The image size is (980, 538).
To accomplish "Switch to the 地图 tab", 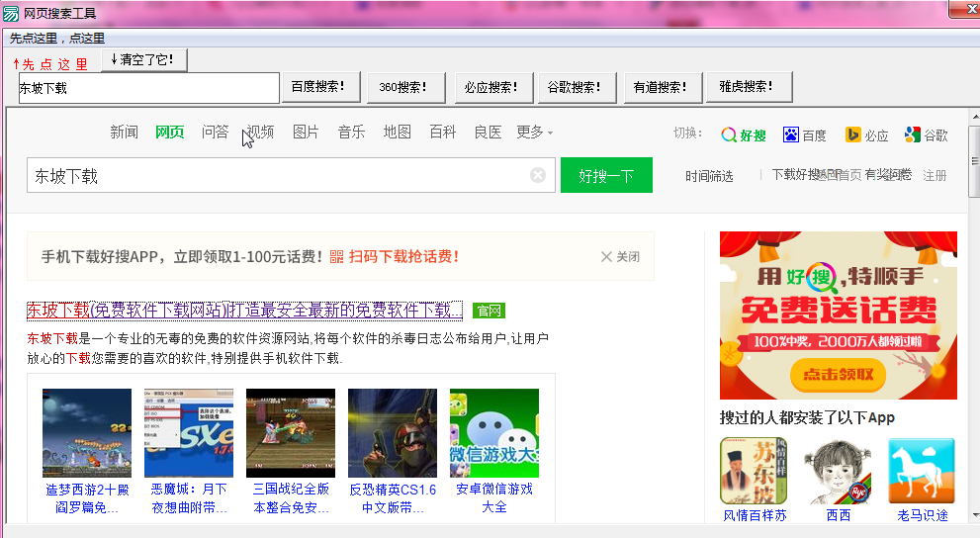I will pos(397,132).
